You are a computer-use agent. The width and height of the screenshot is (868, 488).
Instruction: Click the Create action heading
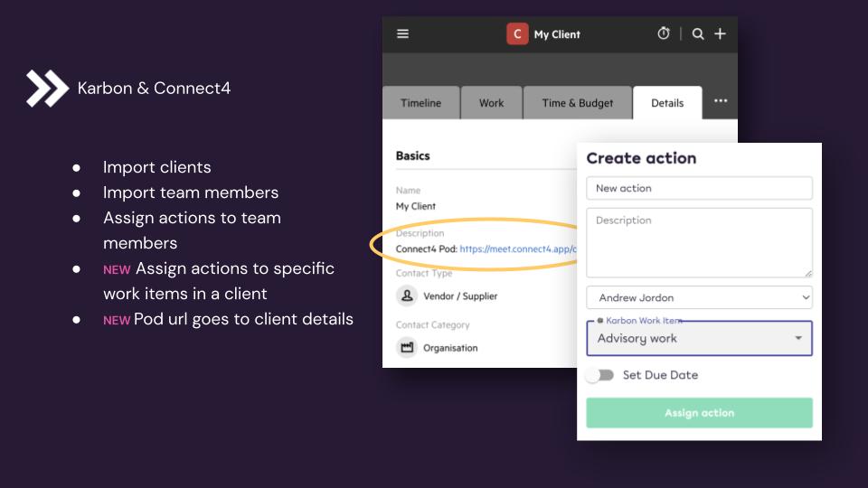[x=641, y=158]
